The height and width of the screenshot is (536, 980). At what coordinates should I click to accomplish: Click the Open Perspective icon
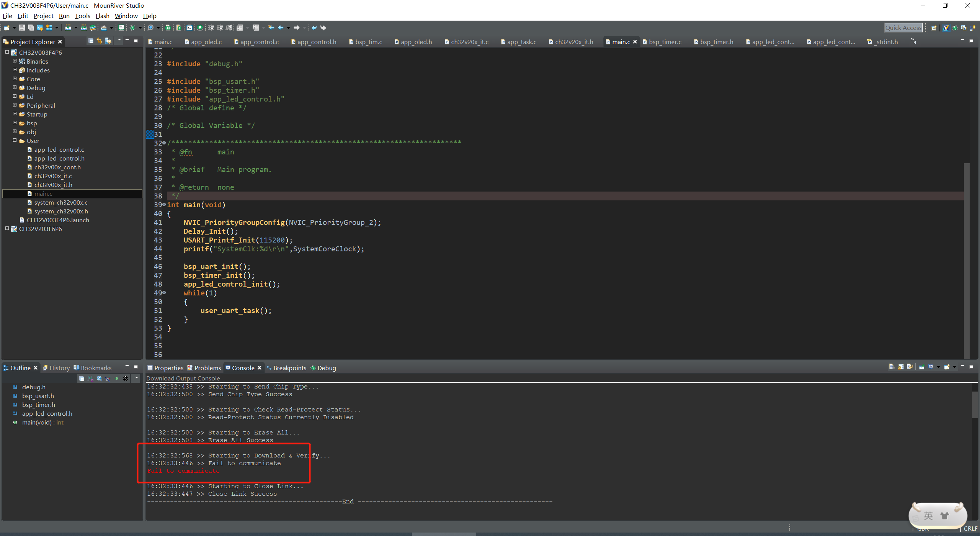(x=934, y=28)
